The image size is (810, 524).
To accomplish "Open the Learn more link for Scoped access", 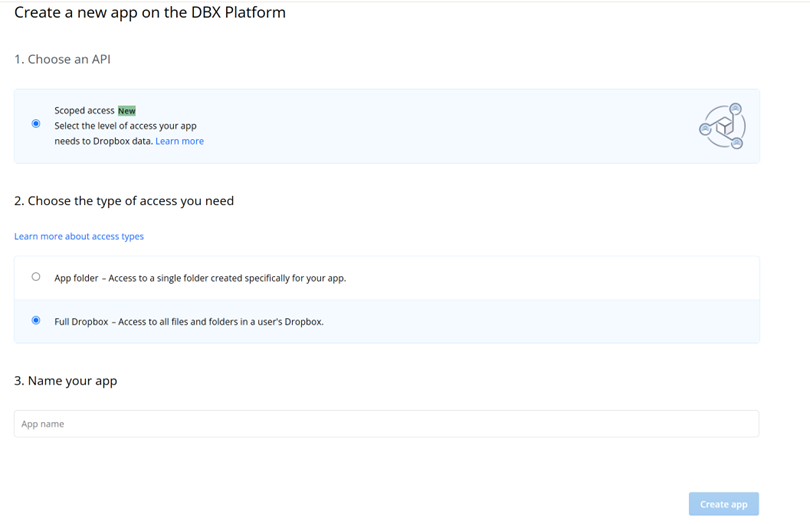I will (x=179, y=141).
